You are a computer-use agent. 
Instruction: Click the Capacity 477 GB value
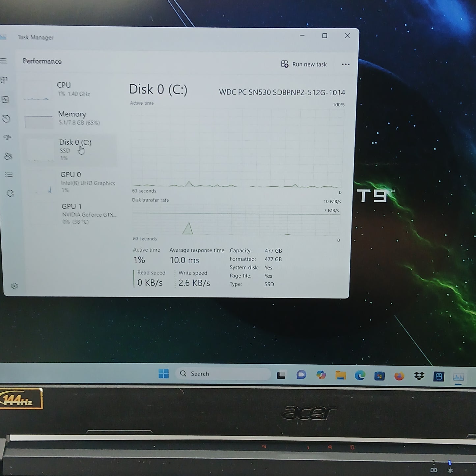click(x=273, y=251)
